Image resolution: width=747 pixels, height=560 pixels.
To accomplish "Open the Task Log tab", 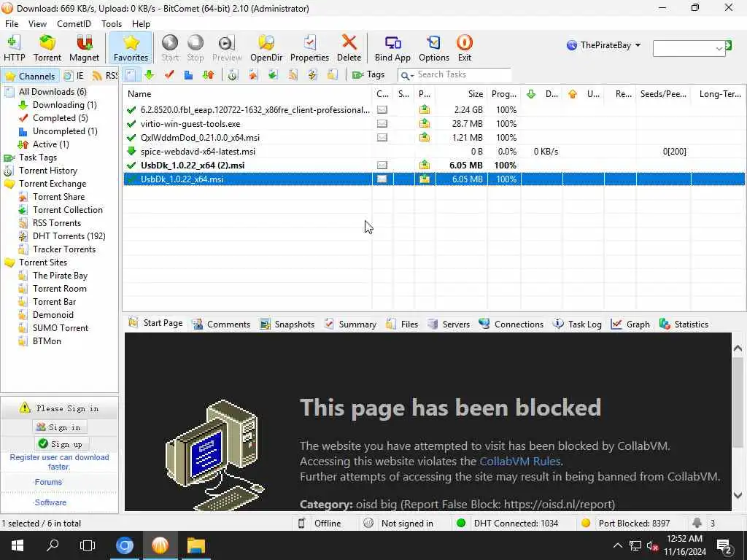I will [577, 324].
